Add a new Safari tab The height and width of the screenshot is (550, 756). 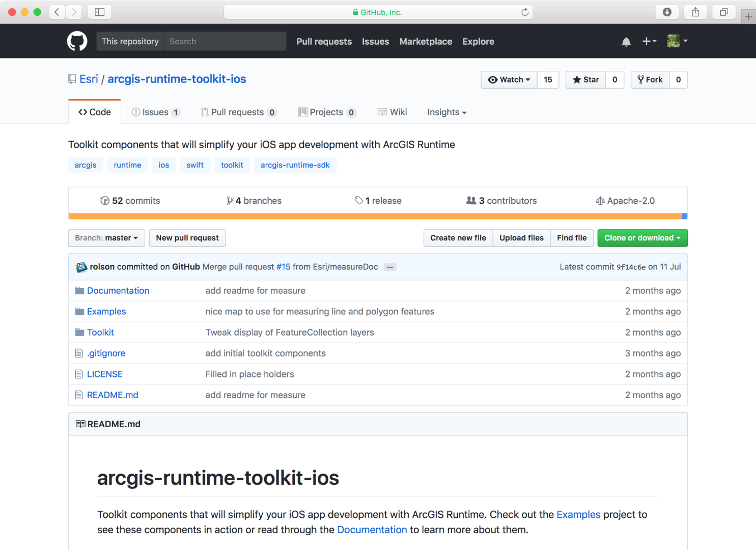tap(748, 17)
